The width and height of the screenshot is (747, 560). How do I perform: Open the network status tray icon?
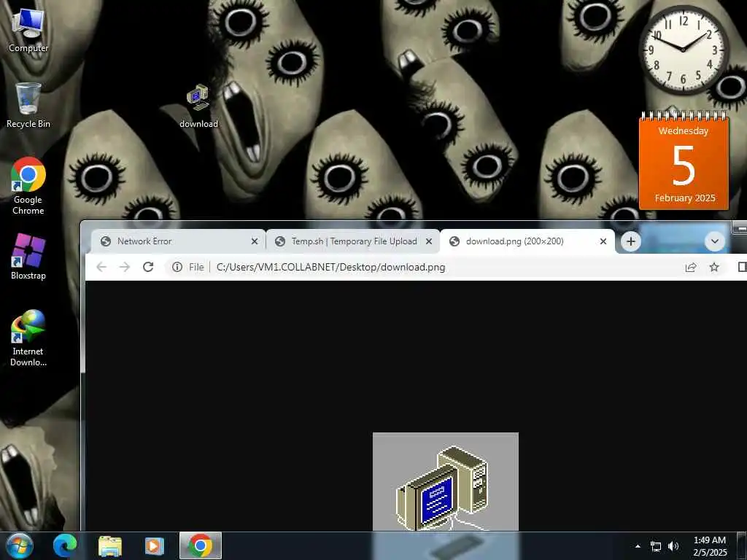(656, 546)
